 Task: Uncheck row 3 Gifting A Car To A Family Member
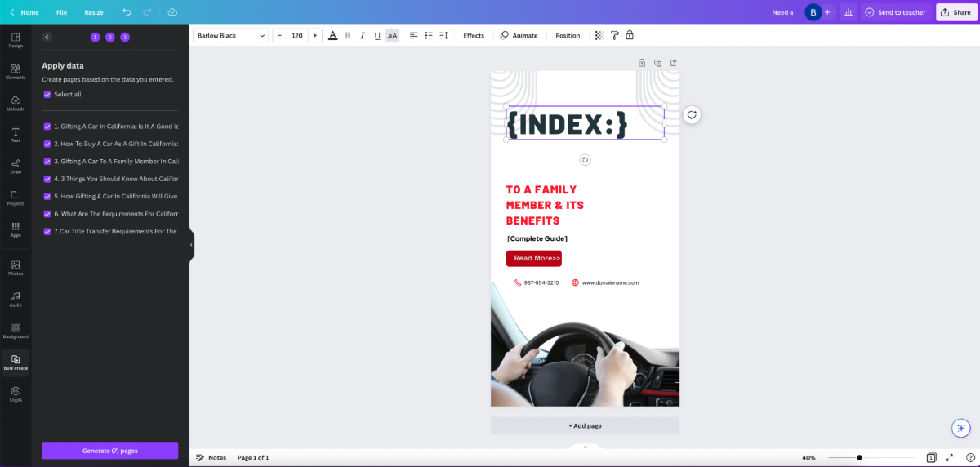pyautogui.click(x=47, y=162)
